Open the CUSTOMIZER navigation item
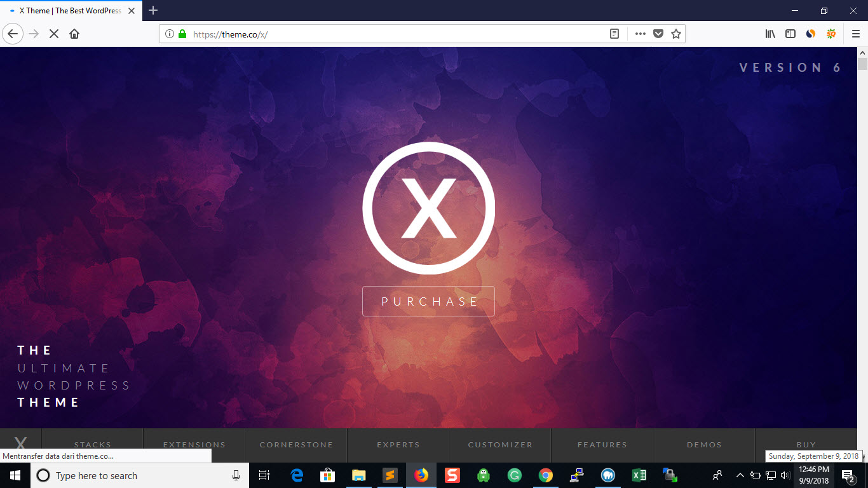 [500, 445]
